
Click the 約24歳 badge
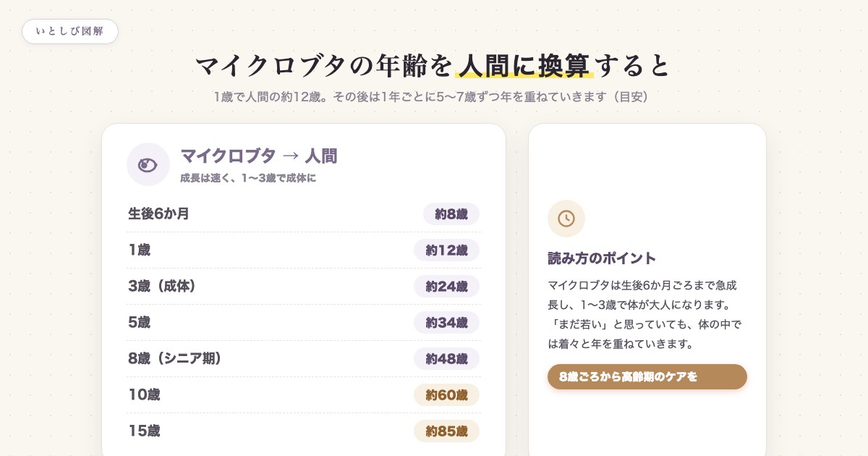[446, 286]
